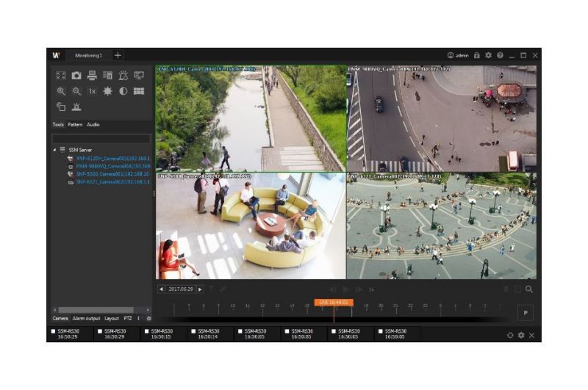Toggle the first SSM-RS30 event checkbox
Screen dimensions: 588x390
pyautogui.click(x=53, y=331)
